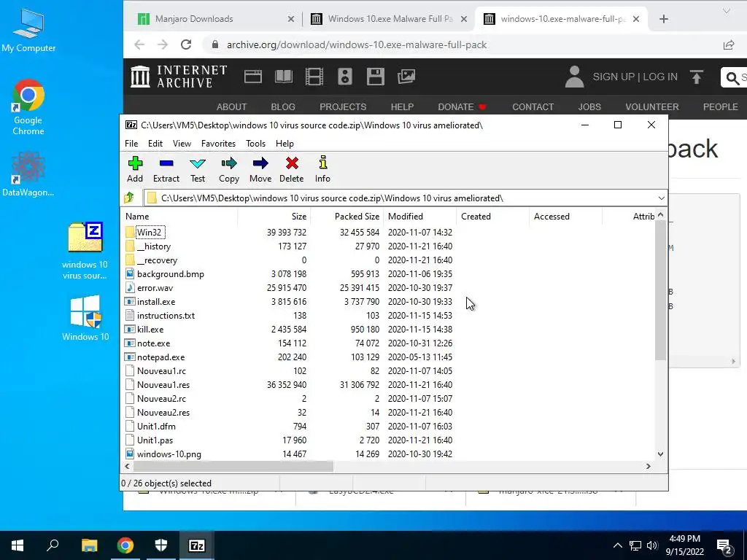Switch to Windows 10.exe Malware Full tab
This screenshot has width=747, height=560.
tap(389, 19)
